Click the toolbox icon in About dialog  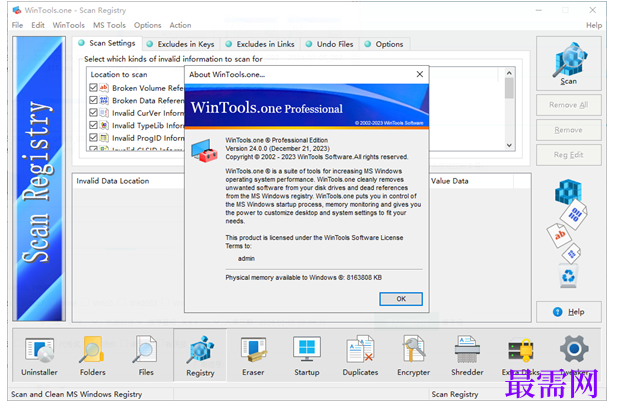click(x=204, y=151)
